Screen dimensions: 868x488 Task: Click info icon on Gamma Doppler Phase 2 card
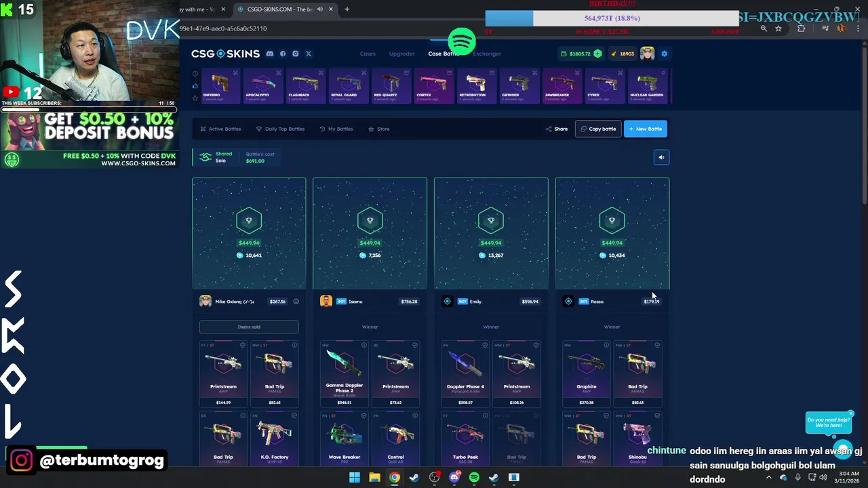click(x=364, y=345)
